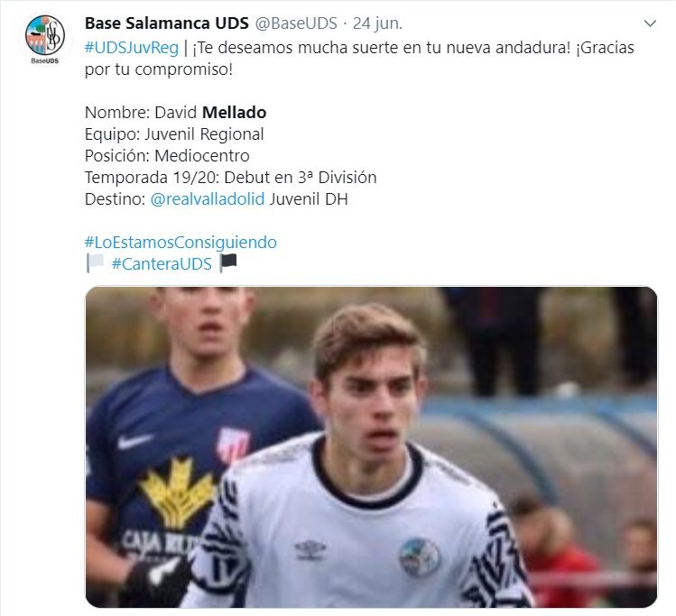Click the @BaseUDS handle
The width and height of the screenshot is (676, 616).
coord(296,23)
